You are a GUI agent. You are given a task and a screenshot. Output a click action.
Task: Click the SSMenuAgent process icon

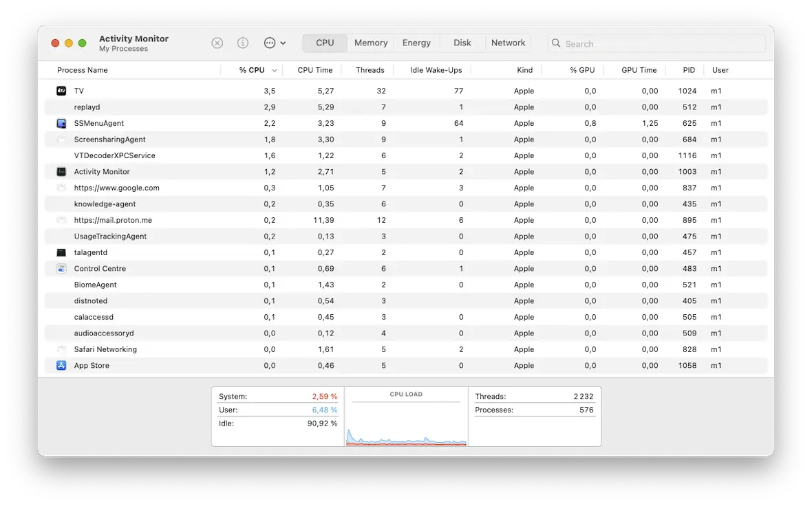[61, 122]
